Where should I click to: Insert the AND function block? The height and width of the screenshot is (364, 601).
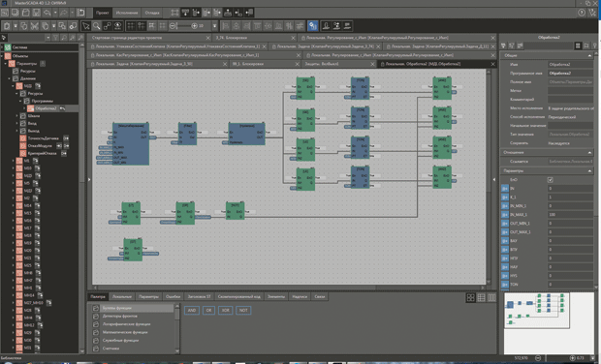(192, 311)
